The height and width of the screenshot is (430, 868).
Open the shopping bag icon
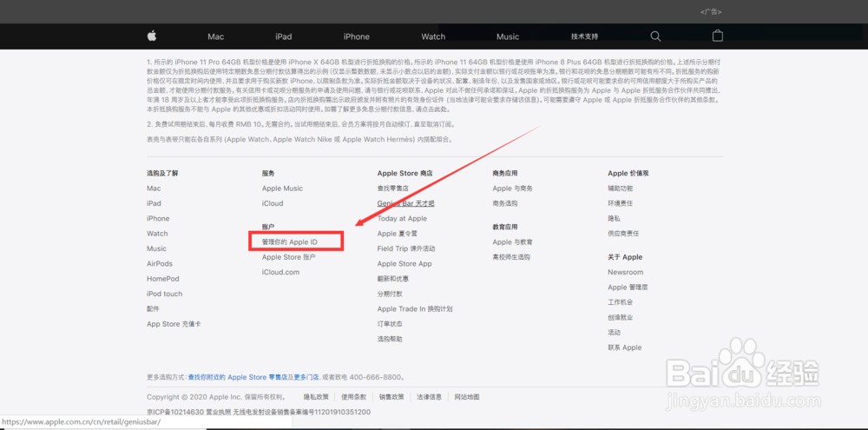[x=718, y=36]
